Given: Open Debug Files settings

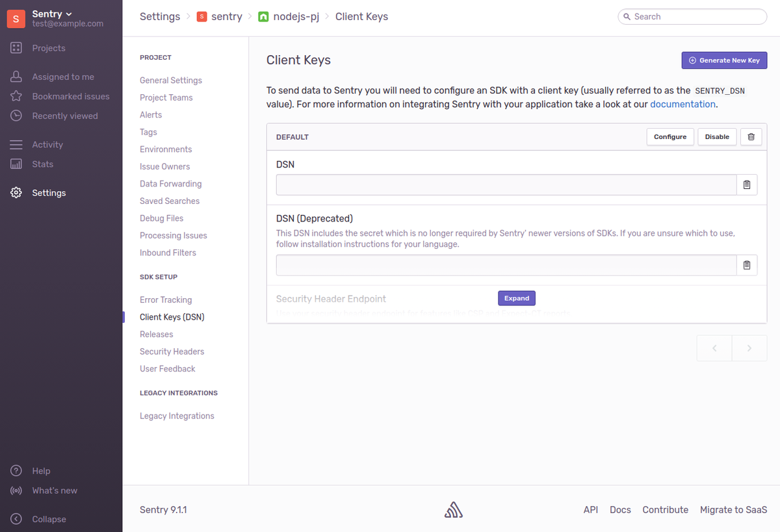Looking at the screenshot, I should click(162, 218).
